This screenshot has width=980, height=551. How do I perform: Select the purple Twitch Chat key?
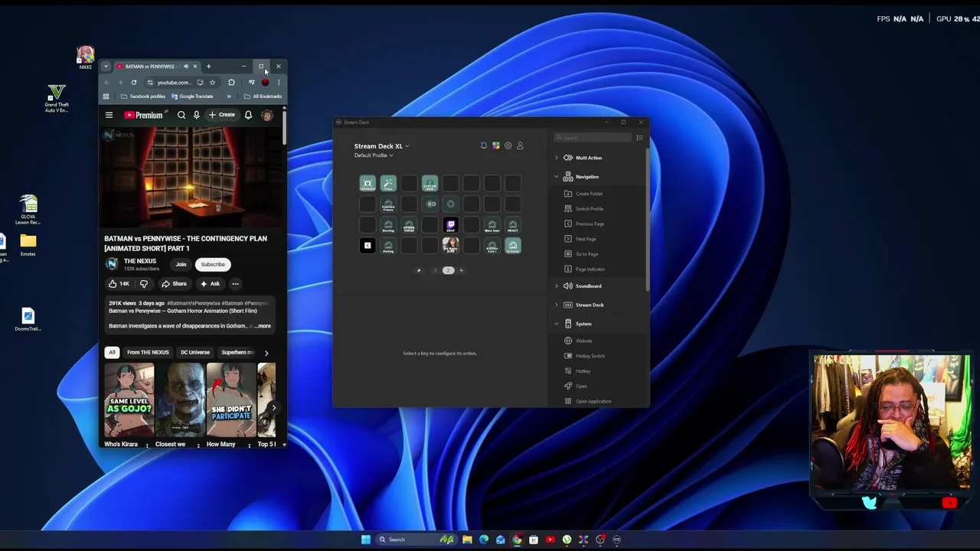point(450,224)
